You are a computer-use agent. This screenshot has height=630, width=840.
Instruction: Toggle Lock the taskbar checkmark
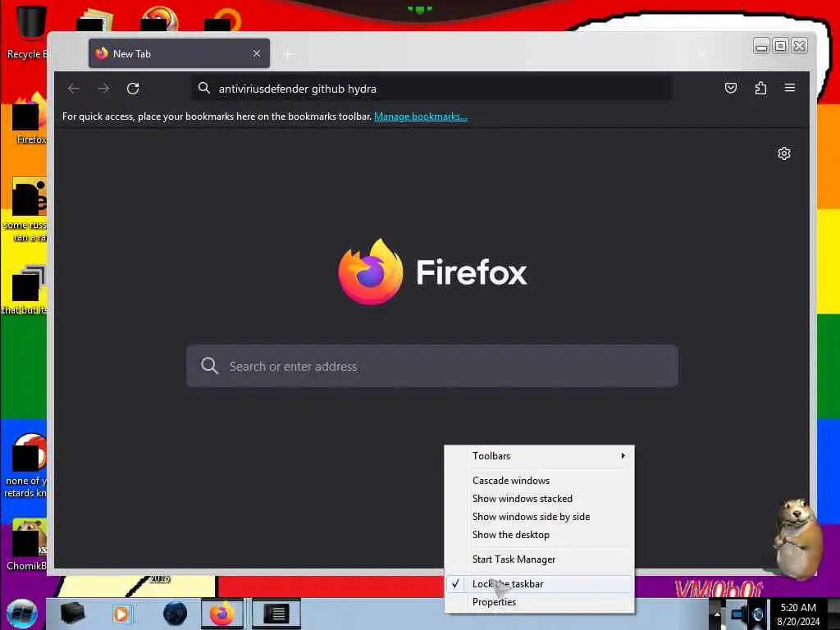(x=540, y=584)
